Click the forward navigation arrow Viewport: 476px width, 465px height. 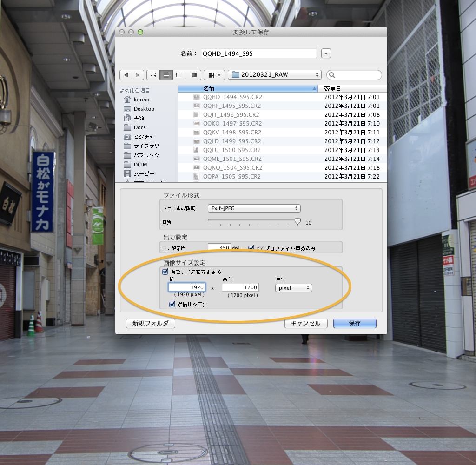[x=138, y=75]
